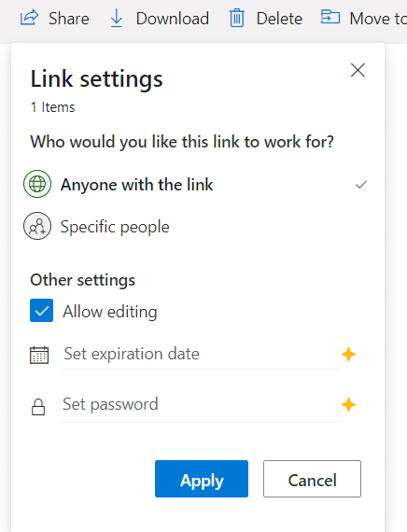Click the Share arrow icon in toolbar
This screenshot has width=407, height=532.
(x=29, y=18)
